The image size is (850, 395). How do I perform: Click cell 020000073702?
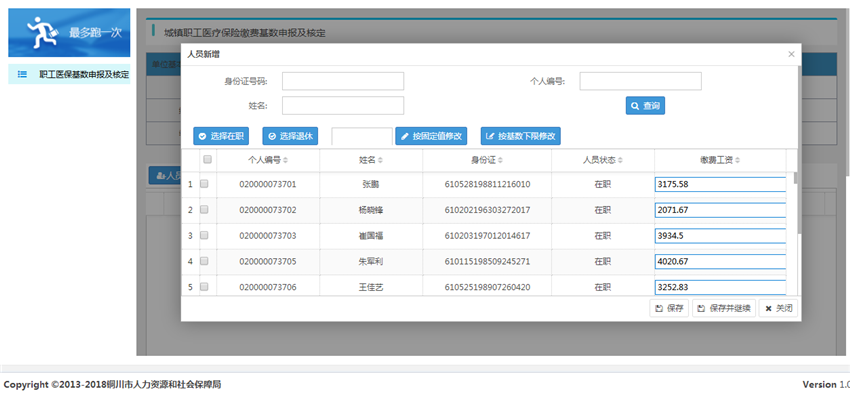268,210
